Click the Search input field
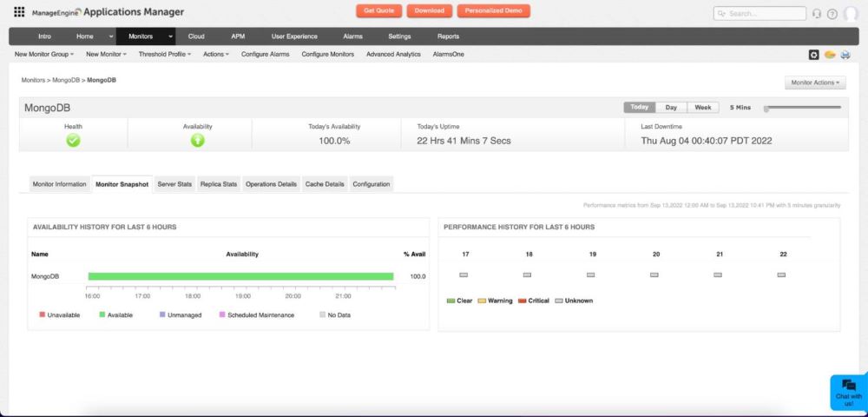Screen dimensions: 868x417 coord(760,13)
